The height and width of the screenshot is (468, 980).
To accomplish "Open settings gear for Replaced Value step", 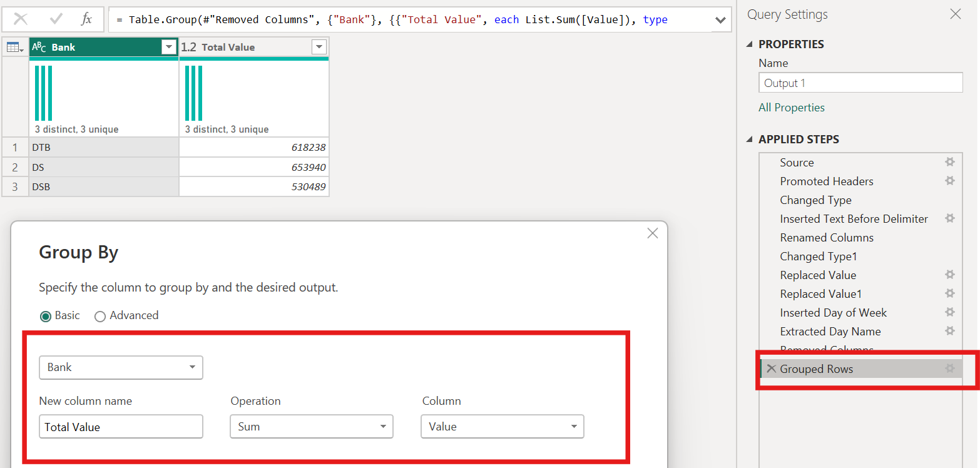I will pos(950,275).
